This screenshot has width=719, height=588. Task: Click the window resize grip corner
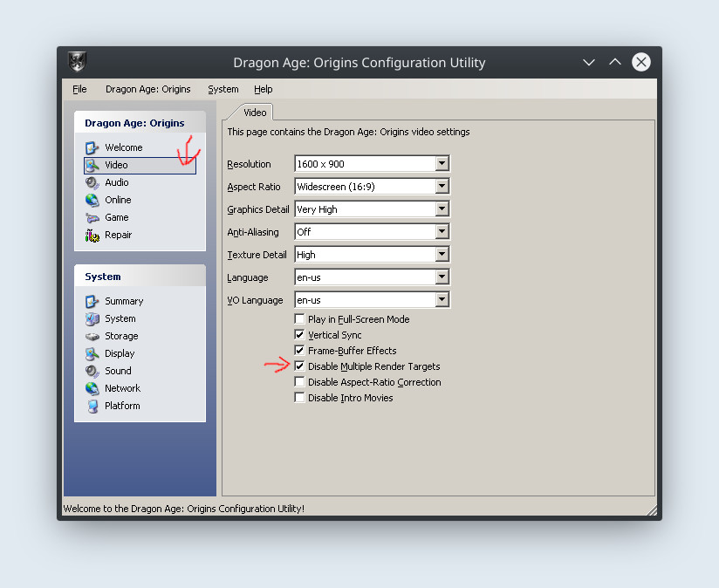coord(652,510)
